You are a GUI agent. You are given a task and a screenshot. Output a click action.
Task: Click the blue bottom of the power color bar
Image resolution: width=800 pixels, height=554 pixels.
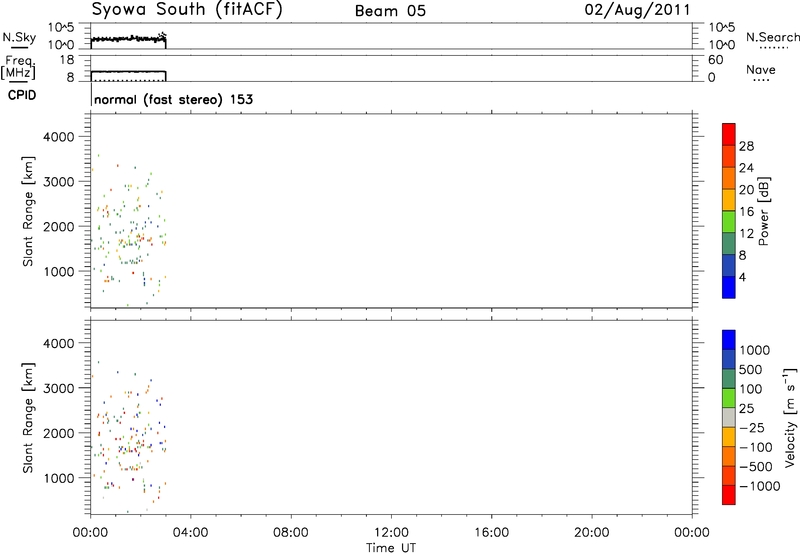click(729, 287)
